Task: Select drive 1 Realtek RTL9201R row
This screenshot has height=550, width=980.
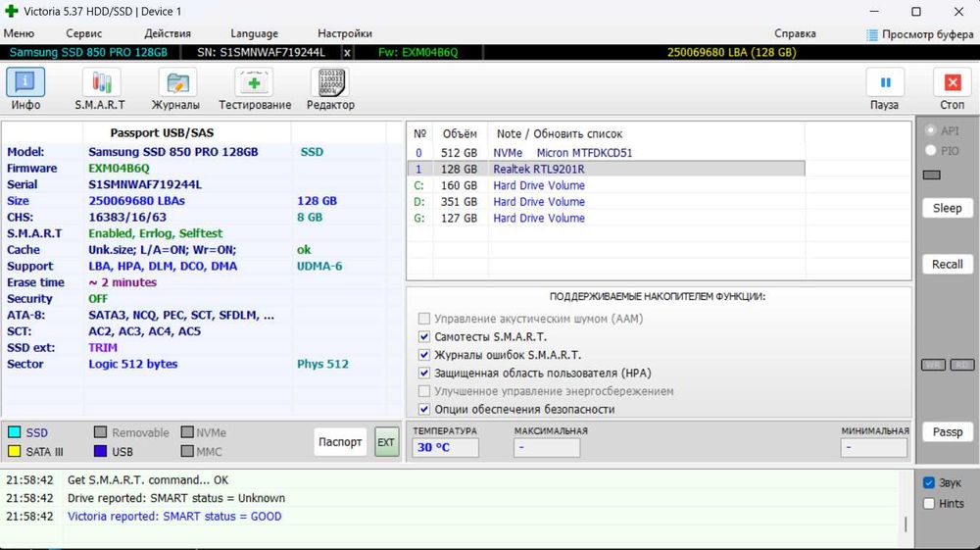Action: (606, 169)
